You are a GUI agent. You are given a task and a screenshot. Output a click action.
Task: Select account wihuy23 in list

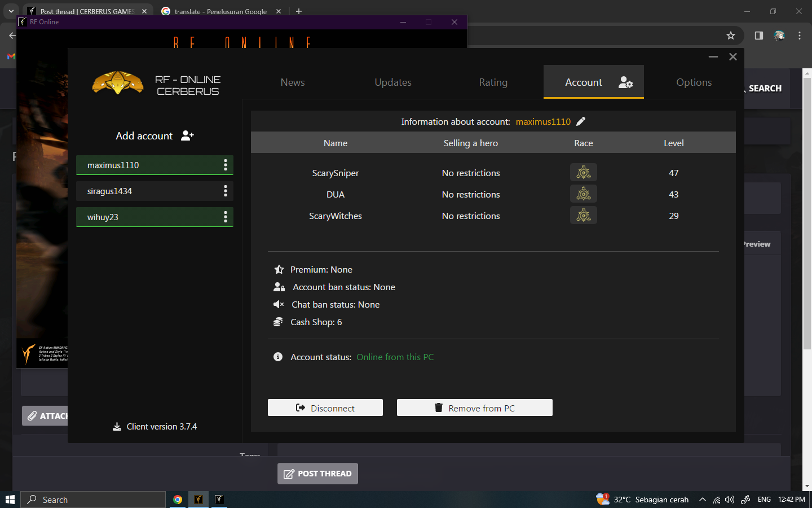click(155, 217)
